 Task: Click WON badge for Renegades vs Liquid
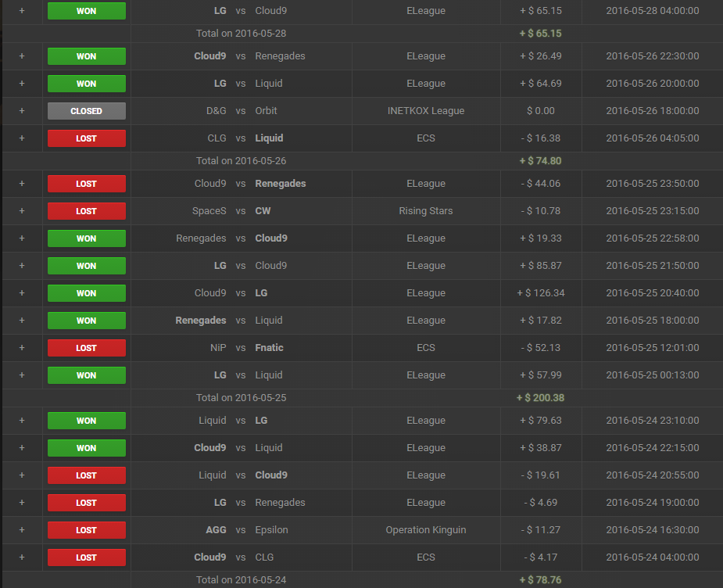click(87, 320)
